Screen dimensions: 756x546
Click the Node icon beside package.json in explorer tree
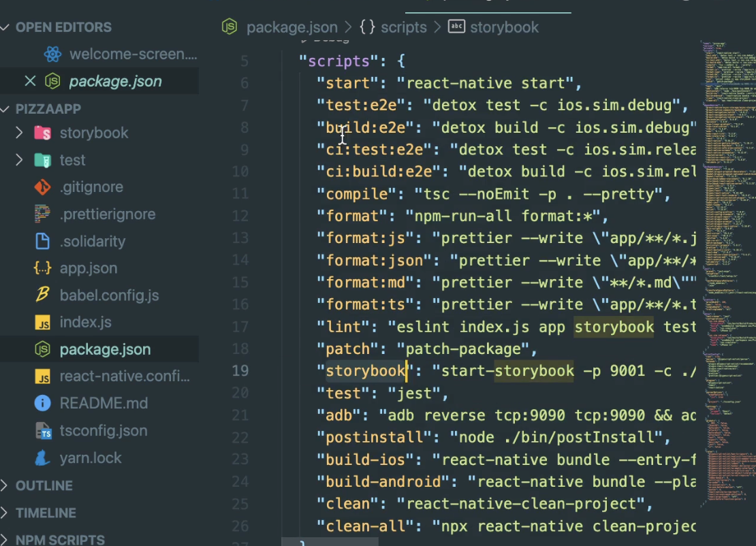42,349
